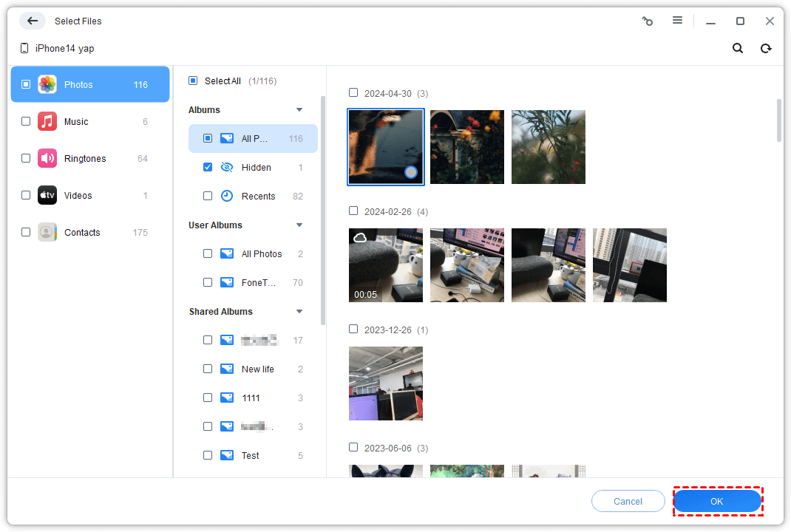Select the Music category
Image resolution: width=791 pixels, height=532 pixels.
[89, 121]
